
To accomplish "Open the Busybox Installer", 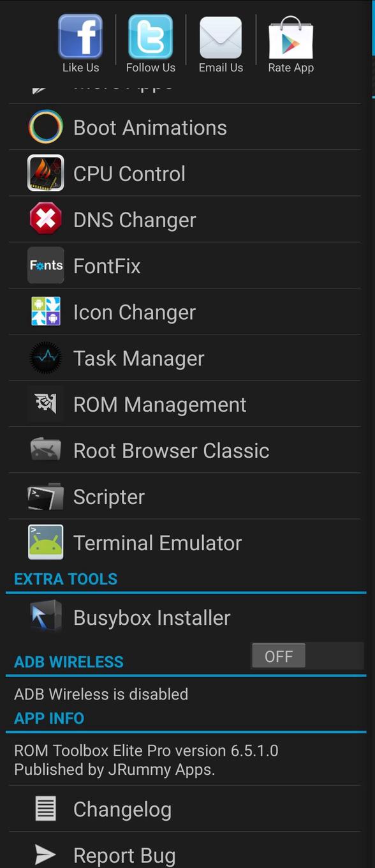I will tap(151, 617).
